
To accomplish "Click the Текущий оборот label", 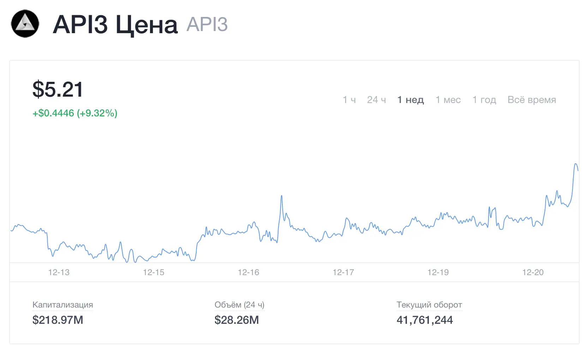I will pyautogui.click(x=429, y=305).
